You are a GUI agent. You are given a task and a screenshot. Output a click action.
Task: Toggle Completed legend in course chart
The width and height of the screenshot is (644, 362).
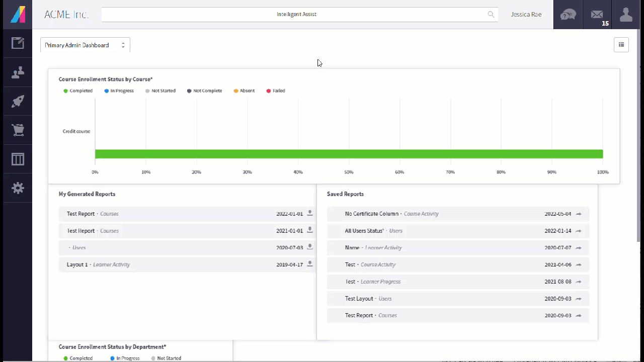(x=78, y=91)
